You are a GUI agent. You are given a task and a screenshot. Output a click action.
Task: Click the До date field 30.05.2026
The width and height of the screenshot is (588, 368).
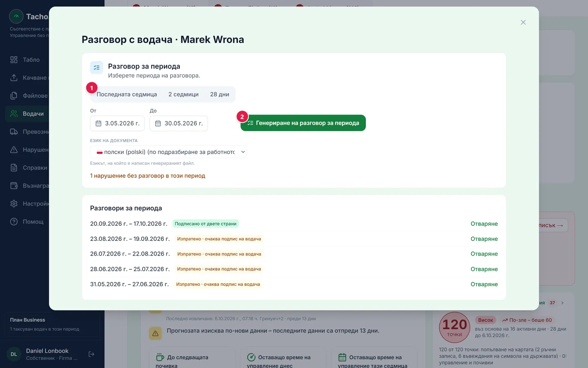coord(178,123)
